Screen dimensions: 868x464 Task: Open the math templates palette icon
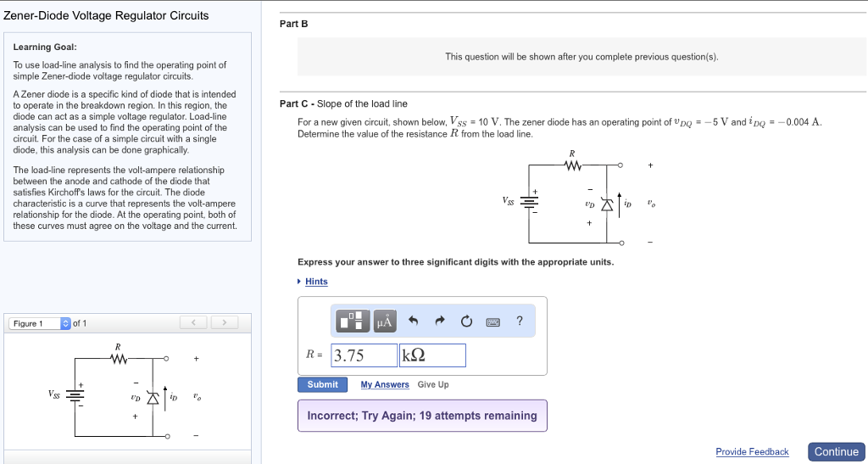click(354, 321)
